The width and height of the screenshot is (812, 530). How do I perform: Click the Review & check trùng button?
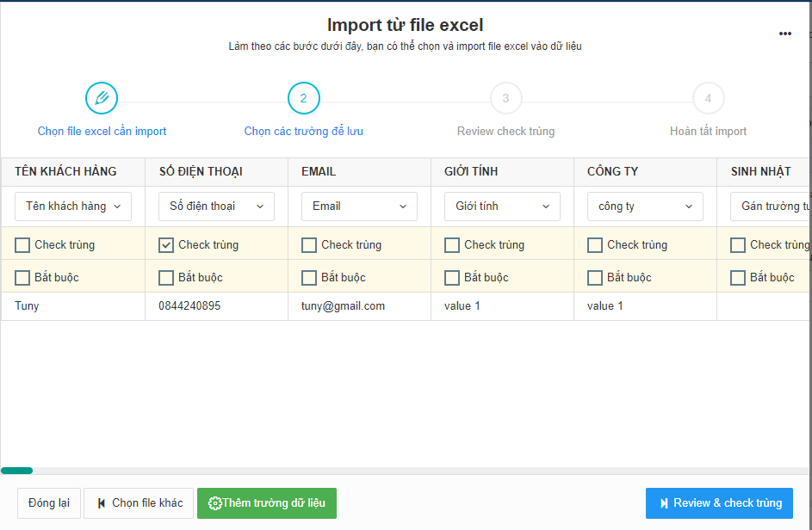(x=719, y=503)
